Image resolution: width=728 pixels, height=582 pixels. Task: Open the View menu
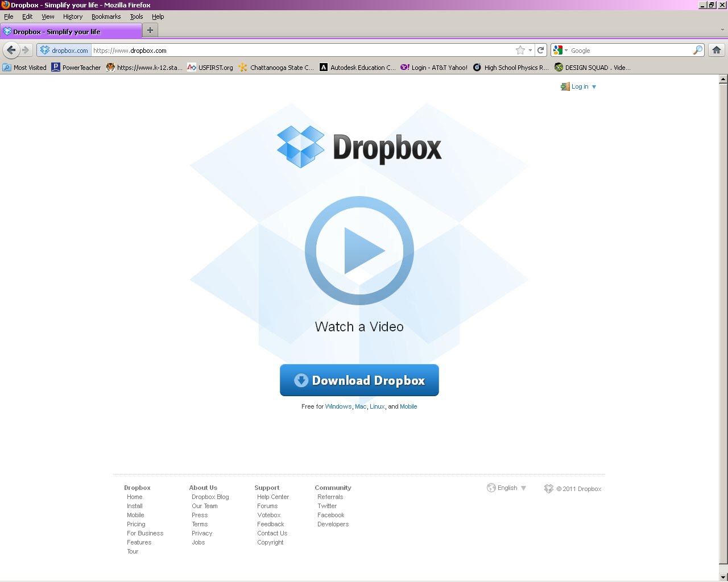48,16
